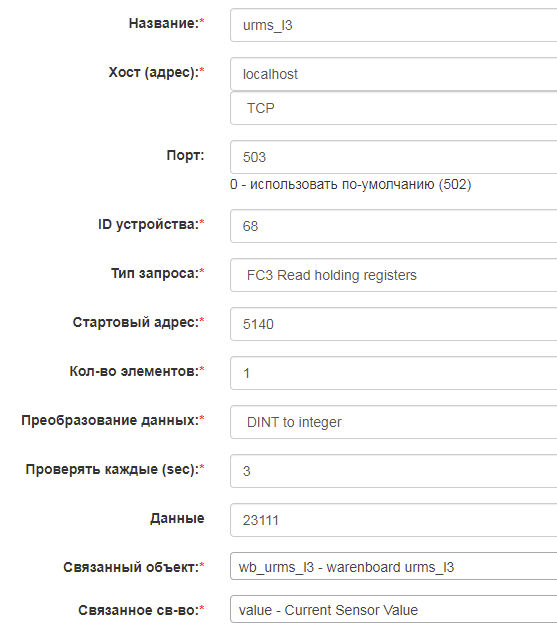This screenshot has width=557, height=627.
Task: Click the linked property field value - Current Sensor Value
Action: 393,609
